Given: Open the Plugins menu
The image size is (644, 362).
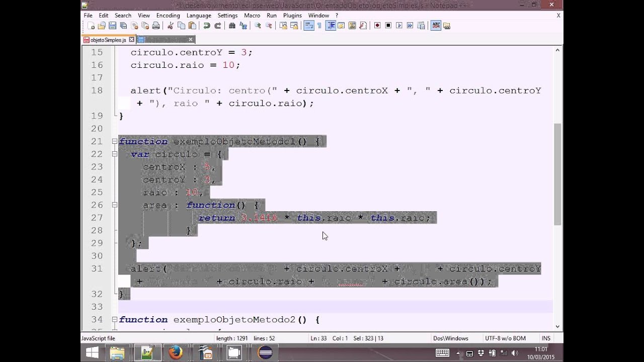Looking at the screenshot, I should point(292,16).
